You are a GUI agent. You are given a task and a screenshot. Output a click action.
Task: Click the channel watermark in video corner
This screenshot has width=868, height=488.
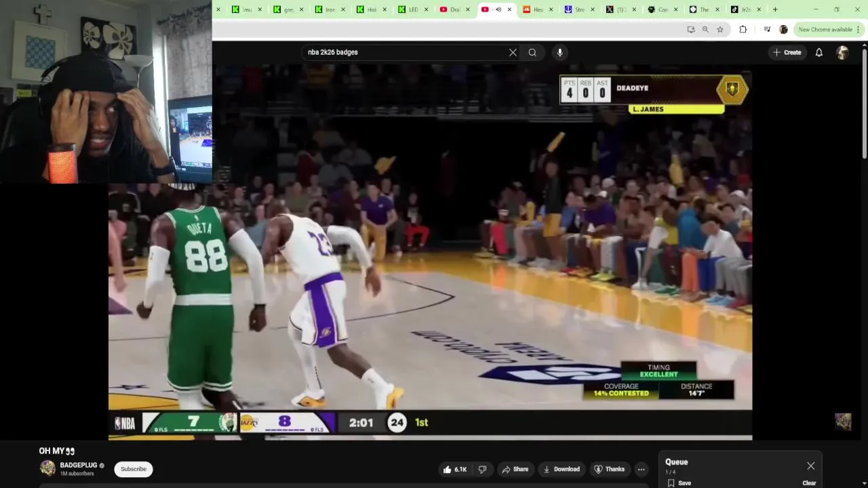pos(843,422)
